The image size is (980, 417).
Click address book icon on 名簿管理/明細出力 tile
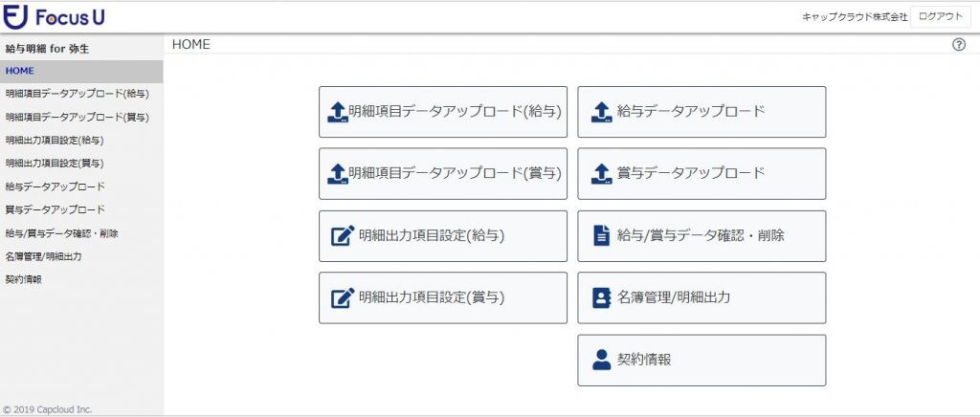pos(601,297)
